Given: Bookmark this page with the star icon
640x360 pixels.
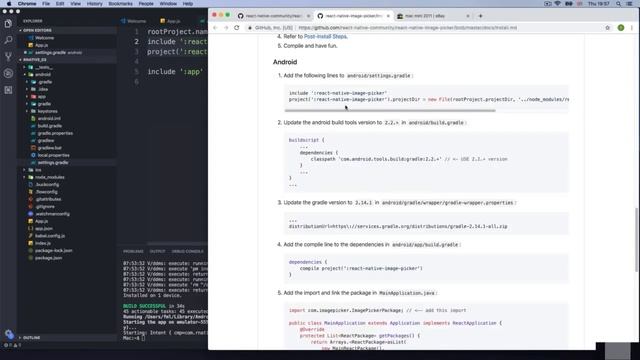Looking at the screenshot, I should point(607,28).
